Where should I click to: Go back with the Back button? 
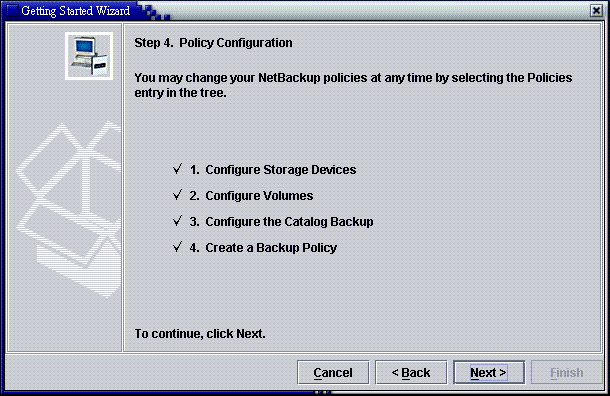(x=411, y=372)
